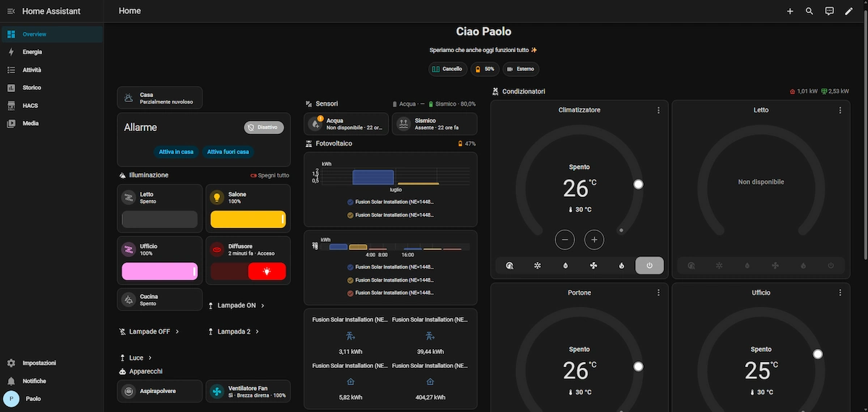Go to Overview in sidebar
Image resolution: width=868 pixels, height=412 pixels.
click(51, 34)
